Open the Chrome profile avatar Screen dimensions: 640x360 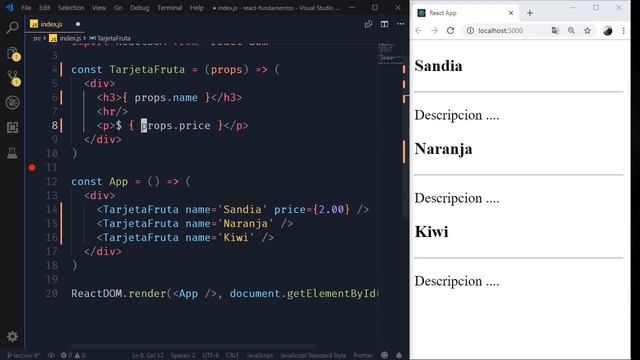(x=608, y=31)
